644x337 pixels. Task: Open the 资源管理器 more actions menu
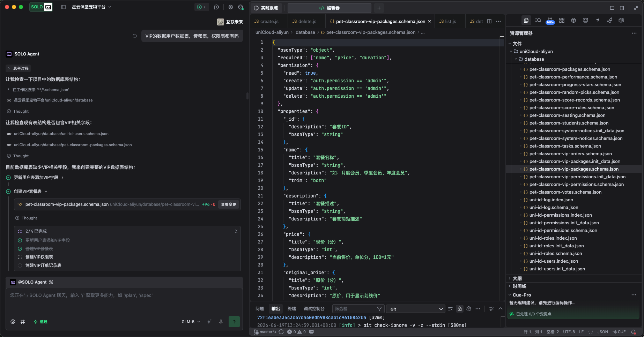(x=634, y=33)
